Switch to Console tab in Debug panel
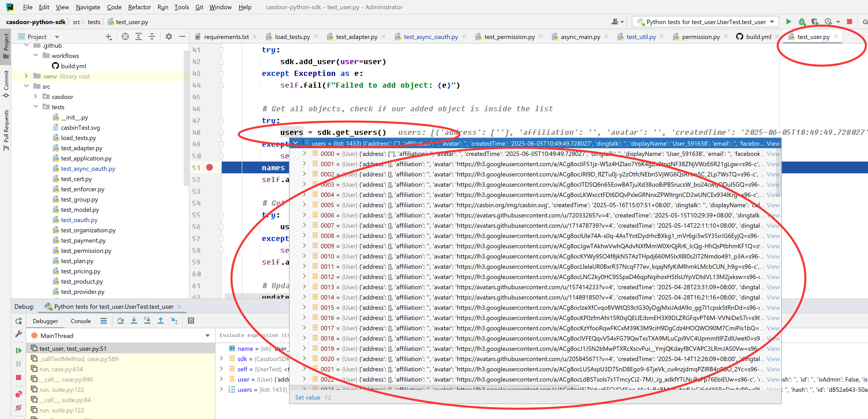 click(x=81, y=321)
